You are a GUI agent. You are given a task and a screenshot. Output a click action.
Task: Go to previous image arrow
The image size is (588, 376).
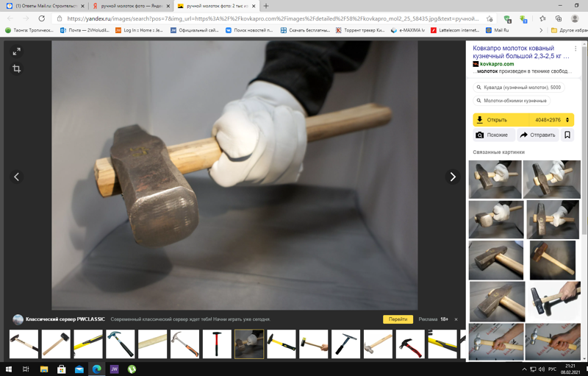[16, 177]
